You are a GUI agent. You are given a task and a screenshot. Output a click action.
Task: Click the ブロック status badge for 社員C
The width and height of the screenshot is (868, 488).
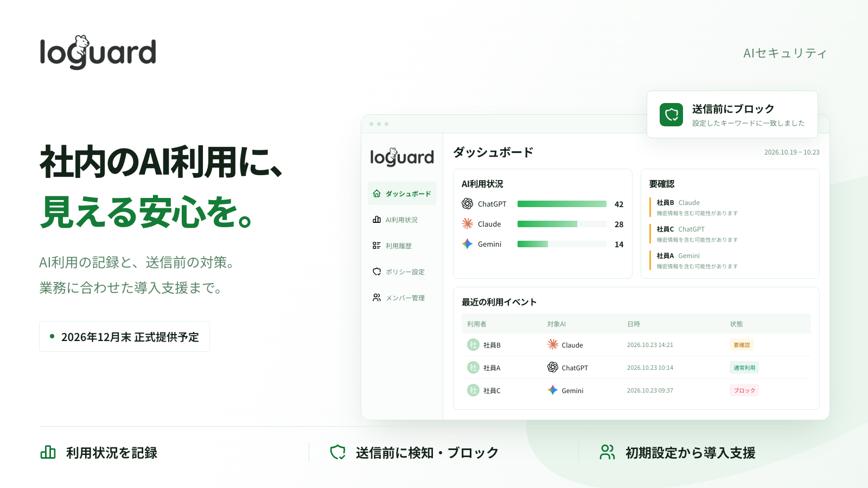pos(744,390)
